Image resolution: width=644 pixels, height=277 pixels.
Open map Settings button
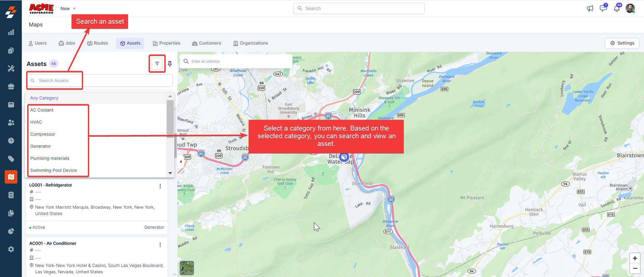622,43
